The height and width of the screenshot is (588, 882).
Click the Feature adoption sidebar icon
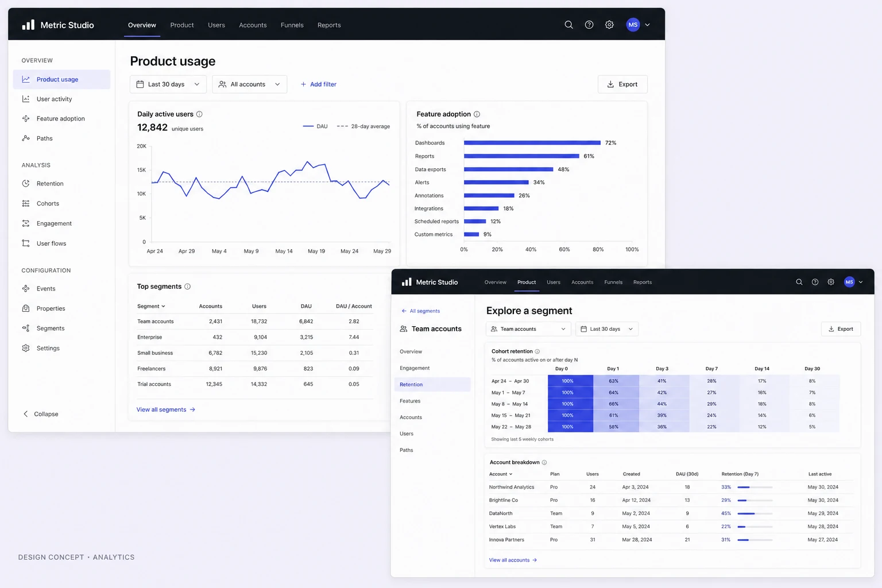(x=26, y=118)
